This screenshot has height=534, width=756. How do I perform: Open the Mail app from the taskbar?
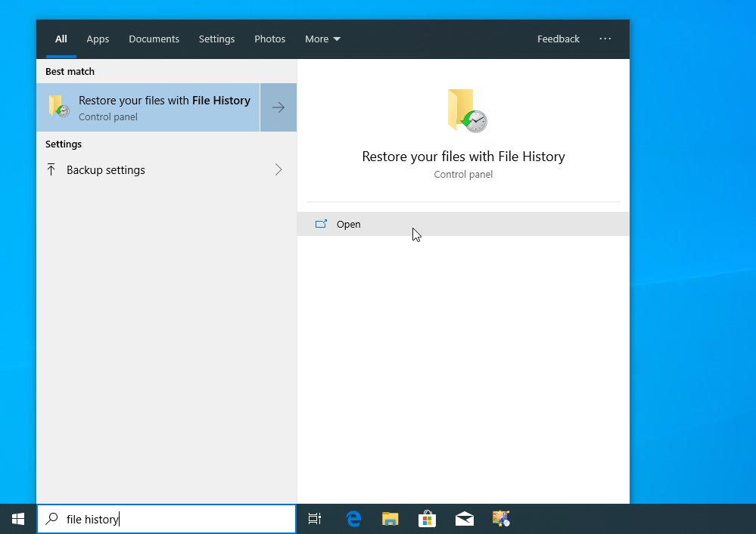tap(465, 519)
